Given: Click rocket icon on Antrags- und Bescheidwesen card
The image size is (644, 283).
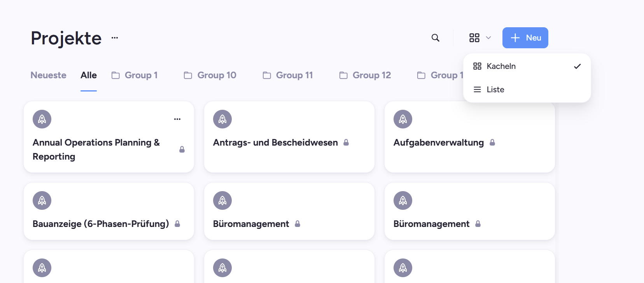Looking at the screenshot, I should [x=222, y=119].
